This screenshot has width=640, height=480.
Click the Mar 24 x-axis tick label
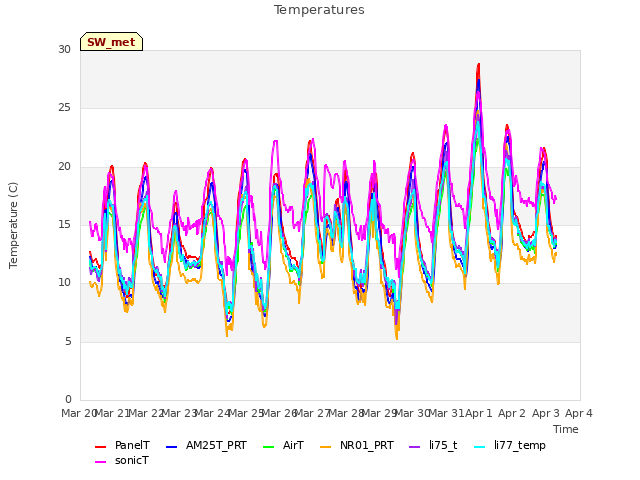212,413
